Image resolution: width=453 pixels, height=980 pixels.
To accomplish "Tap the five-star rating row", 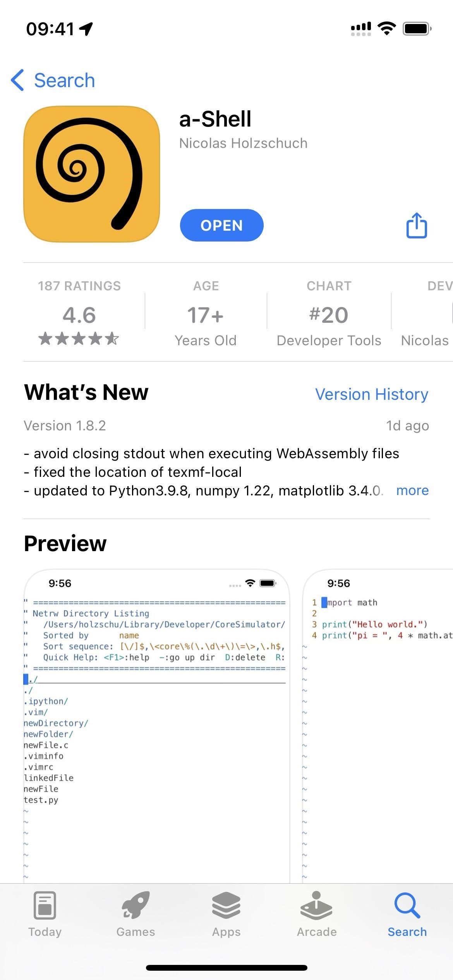I will point(79,339).
